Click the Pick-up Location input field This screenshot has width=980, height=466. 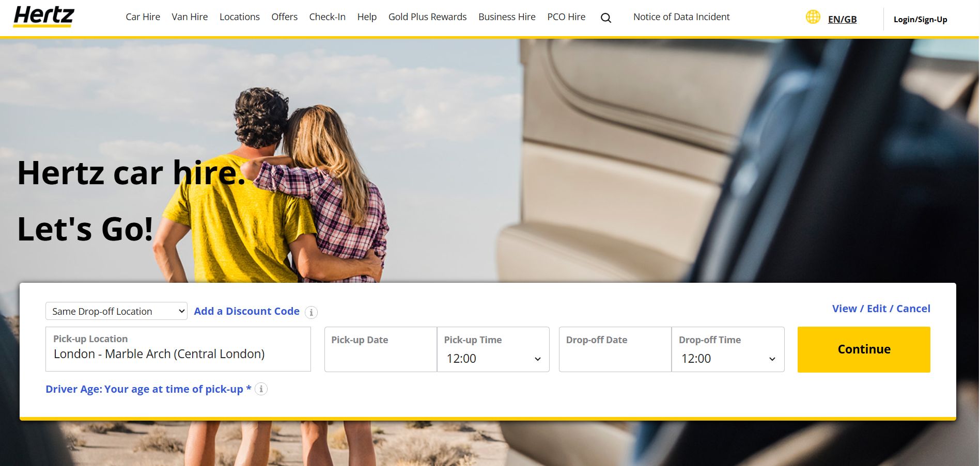[x=178, y=354]
